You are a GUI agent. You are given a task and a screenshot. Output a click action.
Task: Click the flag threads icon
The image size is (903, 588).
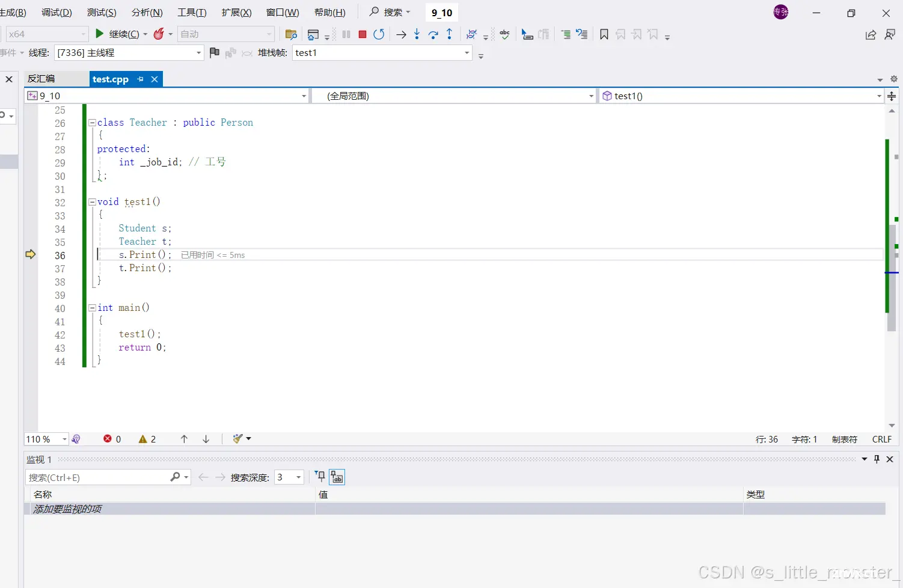tap(214, 53)
